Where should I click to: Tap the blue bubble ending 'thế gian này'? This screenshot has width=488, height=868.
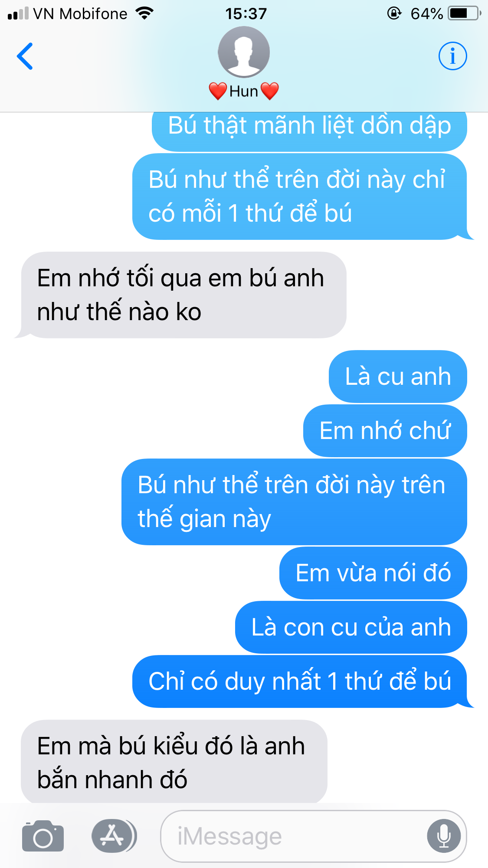pyautogui.click(x=294, y=502)
